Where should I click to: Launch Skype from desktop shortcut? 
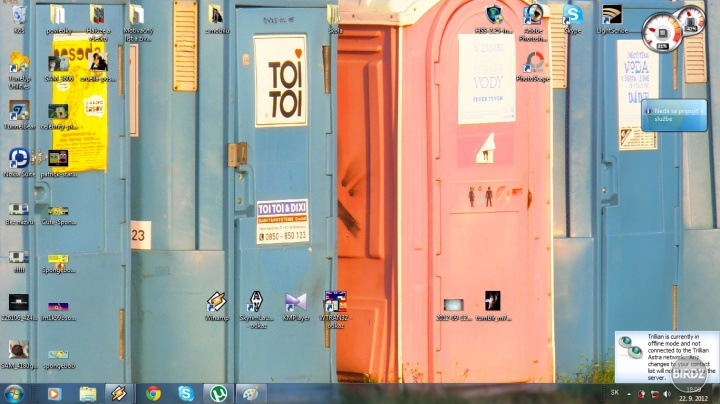pyautogui.click(x=572, y=18)
